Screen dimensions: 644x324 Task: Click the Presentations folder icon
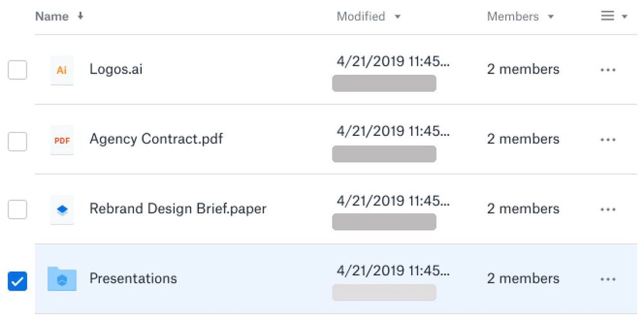click(62, 279)
